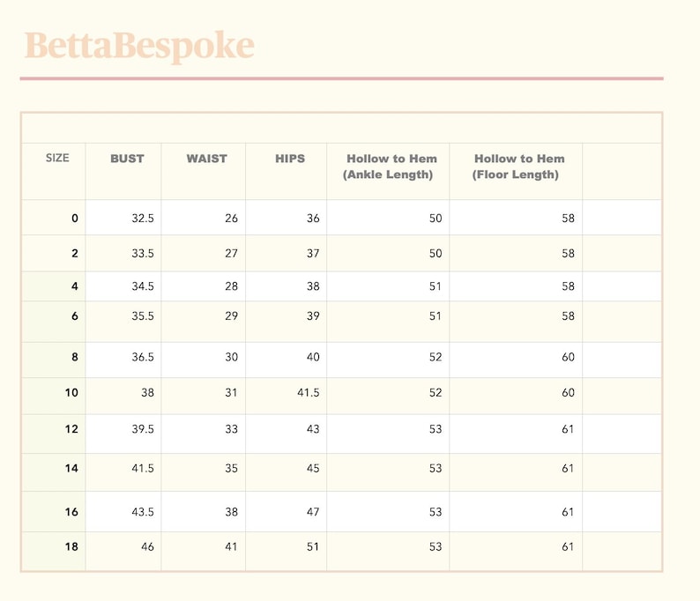Click size 14 row label
The image size is (700, 601).
pyautogui.click(x=71, y=469)
